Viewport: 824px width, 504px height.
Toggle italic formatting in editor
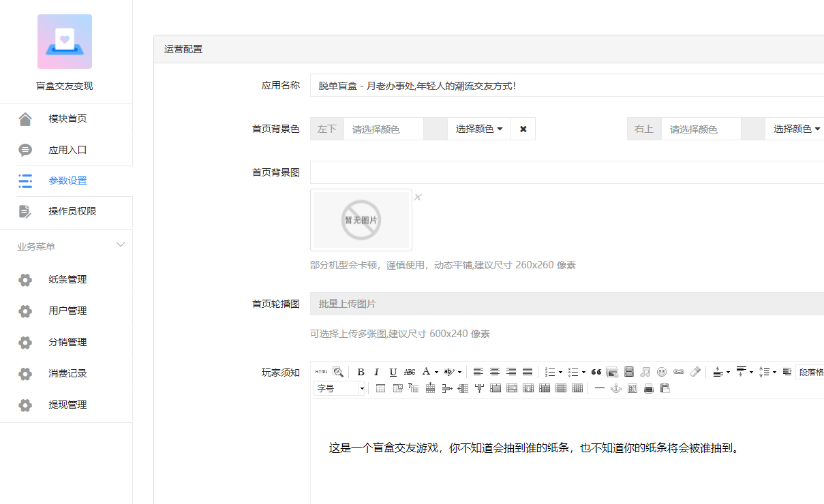(376, 372)
